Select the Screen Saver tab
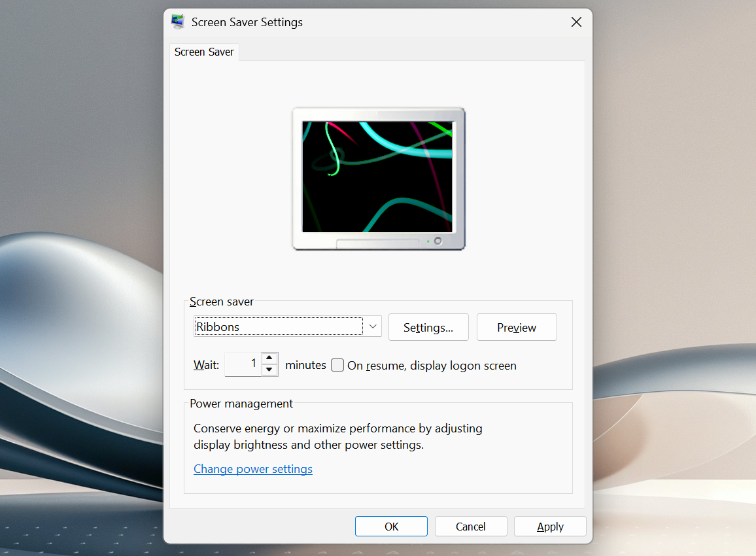Screen dimensions: 756x556 click(204, 52)
